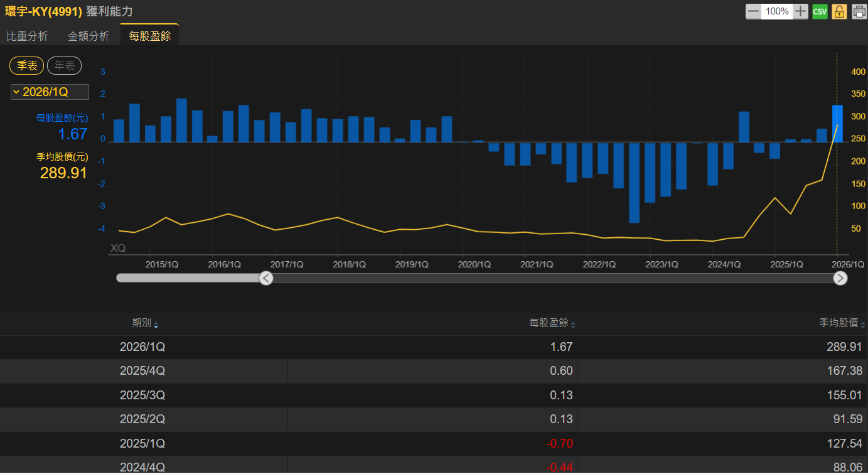Click the 季均股價(元) legend label
This screenshot has width=868, height=474.
pyautogui.click(x=62, y=157)
